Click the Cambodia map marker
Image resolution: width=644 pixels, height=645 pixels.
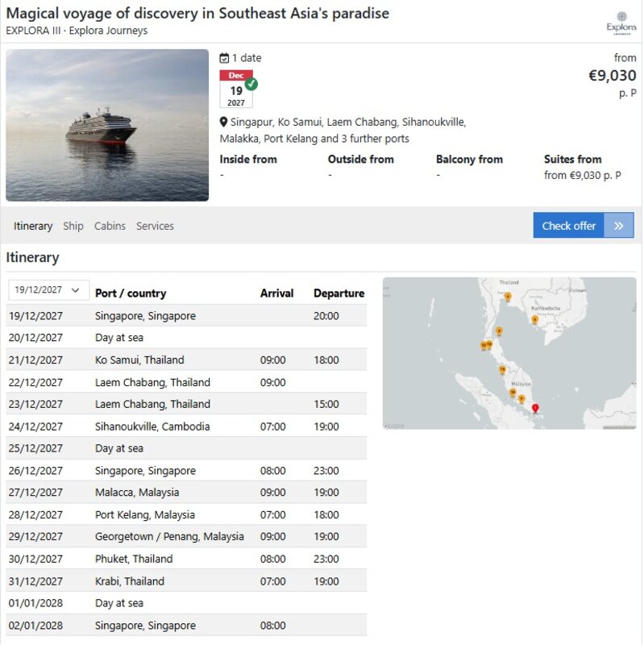pos(534,319)
